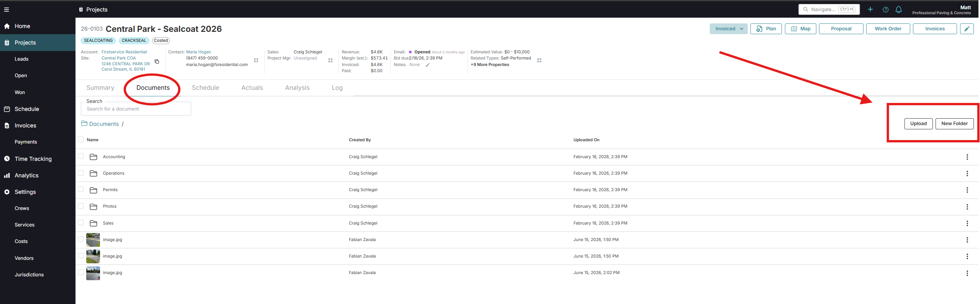Image resolution: width=980 pixels, height=304 pixels.
Task: Open more options for Operations row
Action: [x=967, y=173]
